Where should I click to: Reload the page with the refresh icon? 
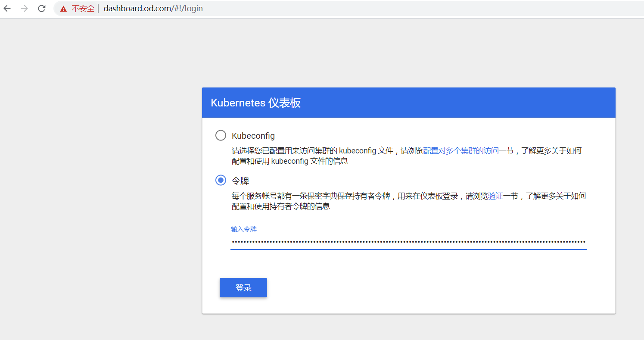point(42,9)
